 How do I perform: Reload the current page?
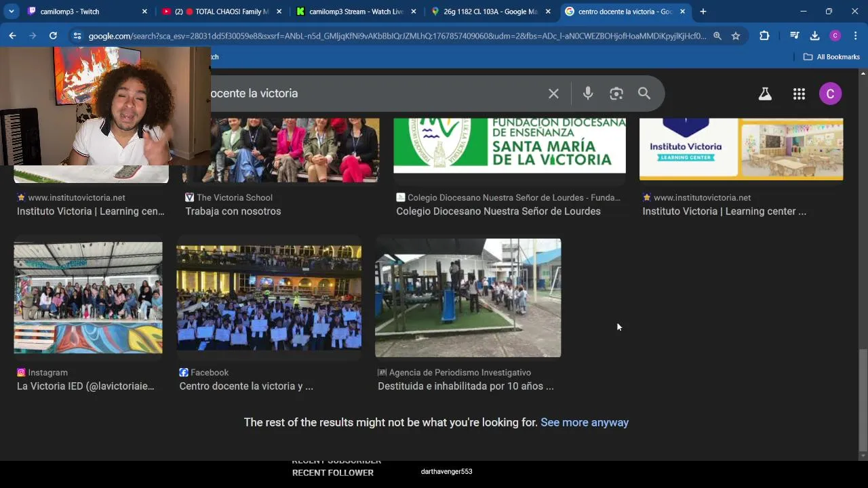pyautogui.click(x=53, y=36)
